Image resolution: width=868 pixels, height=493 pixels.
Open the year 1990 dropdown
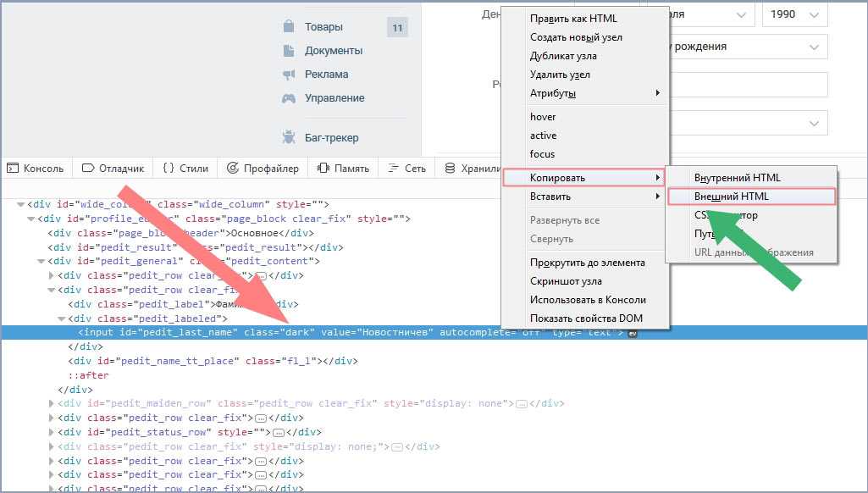[x=794, y=15]
